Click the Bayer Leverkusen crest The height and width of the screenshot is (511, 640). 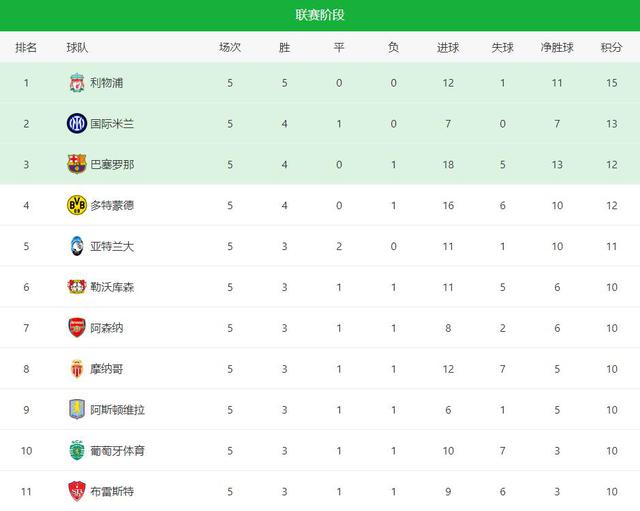point(77,287)
